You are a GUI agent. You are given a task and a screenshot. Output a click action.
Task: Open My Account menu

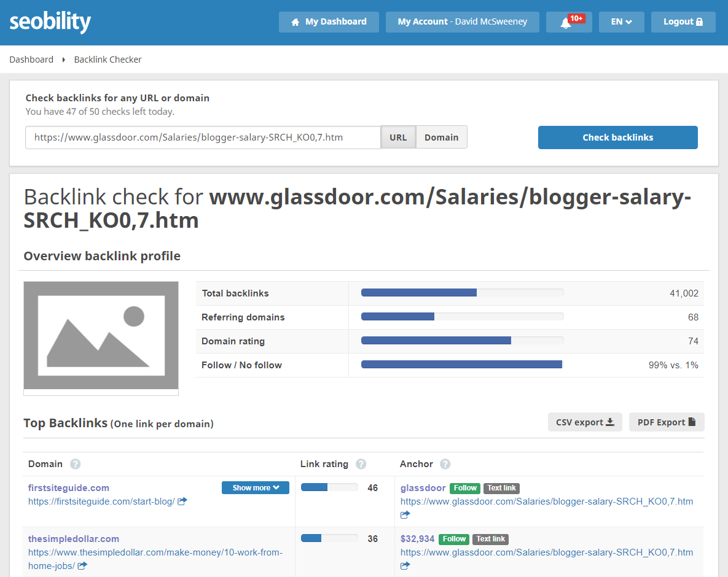coord(462,22)
